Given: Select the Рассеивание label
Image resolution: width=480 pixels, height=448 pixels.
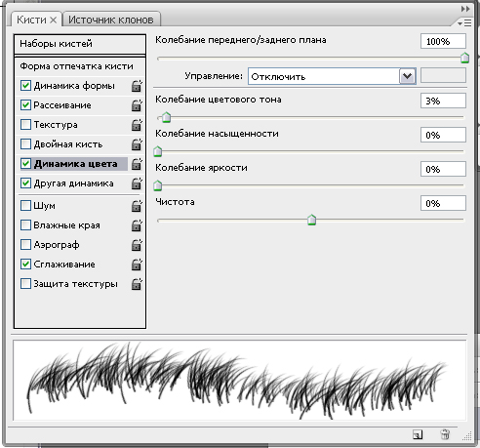Looking at the screenshot, I should pyautogui.click(x=62, y=105).
